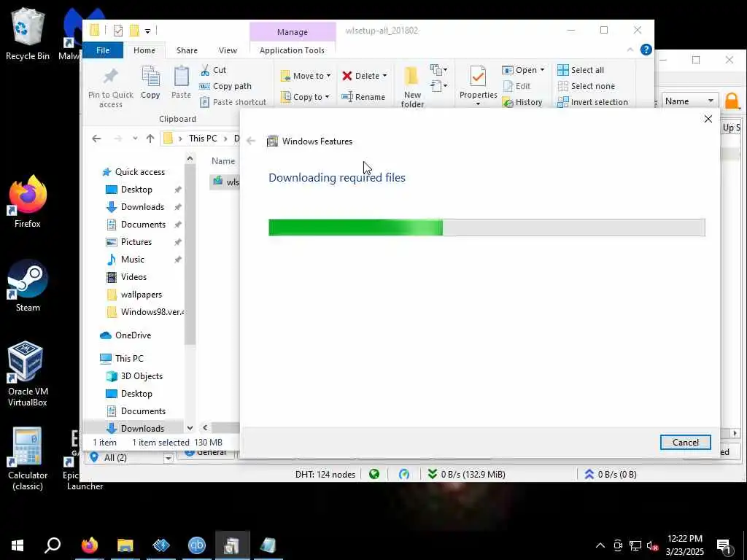Open the Application Tools tab

tap(292, 50)
